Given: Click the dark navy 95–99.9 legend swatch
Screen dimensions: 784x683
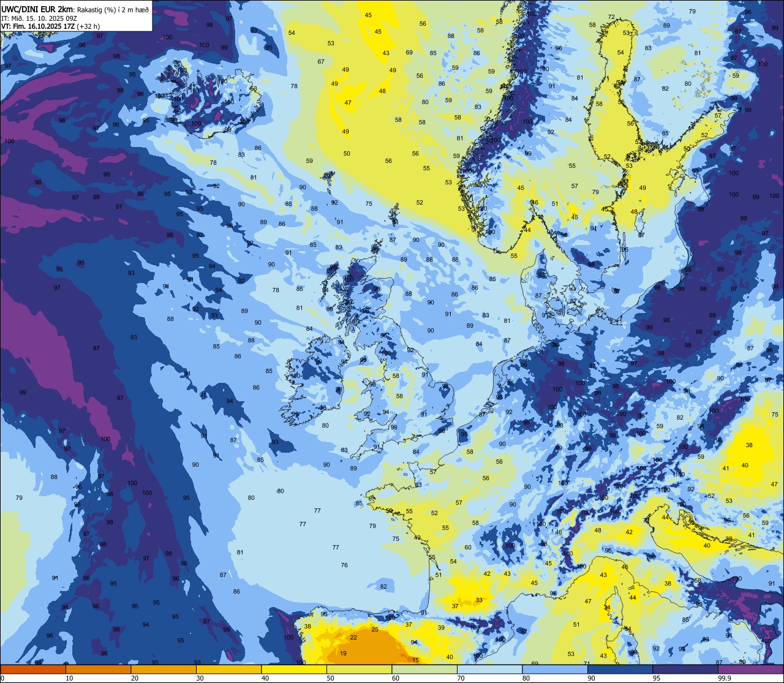Looking at the screenshot, I should coord(685,669).
